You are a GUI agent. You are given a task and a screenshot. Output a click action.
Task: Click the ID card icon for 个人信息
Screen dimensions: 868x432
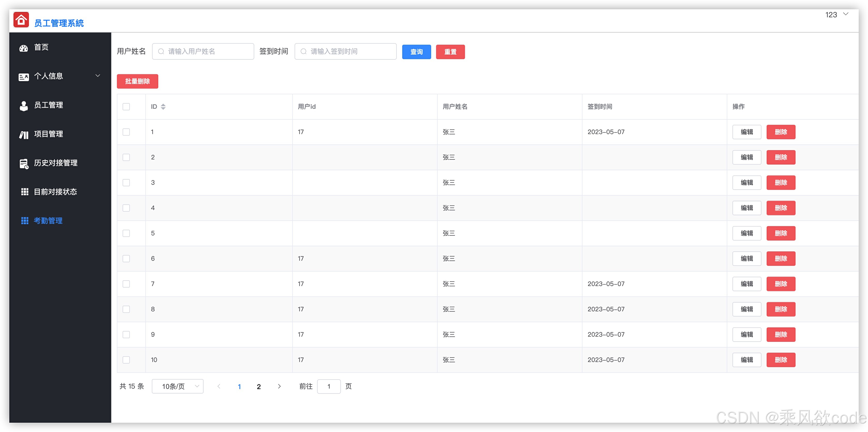24,77
